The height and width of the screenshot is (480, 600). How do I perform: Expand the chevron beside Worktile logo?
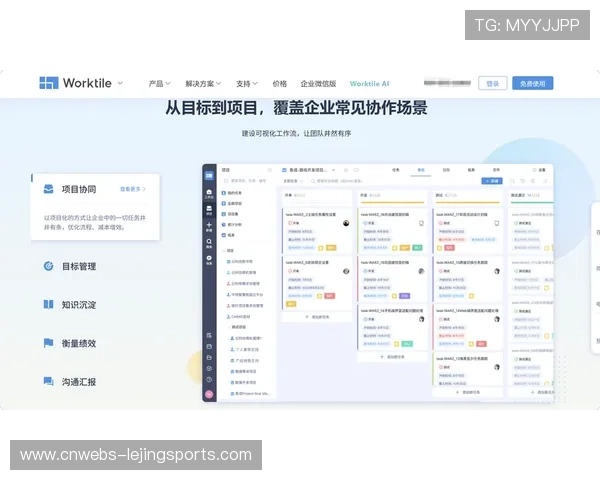pyautogui.click(x=120, y=83)
